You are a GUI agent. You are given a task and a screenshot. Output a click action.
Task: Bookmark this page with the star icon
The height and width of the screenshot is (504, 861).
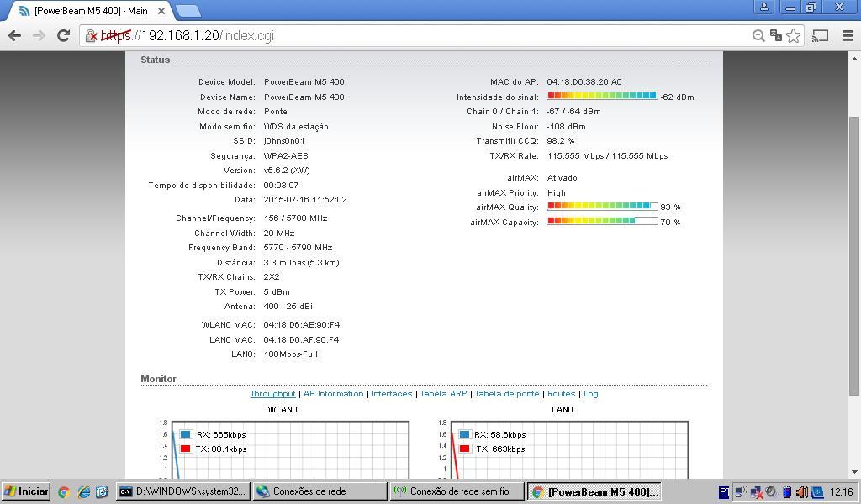pos(793,35)
